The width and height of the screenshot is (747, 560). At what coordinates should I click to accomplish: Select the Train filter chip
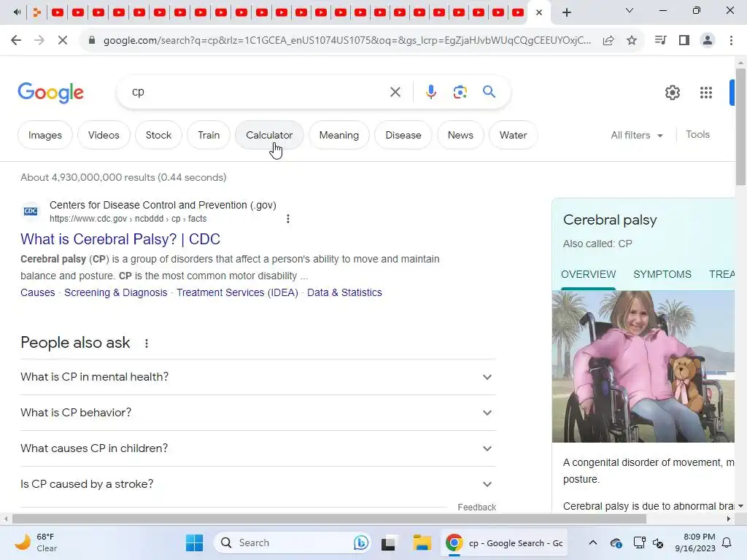pos(209,135)
